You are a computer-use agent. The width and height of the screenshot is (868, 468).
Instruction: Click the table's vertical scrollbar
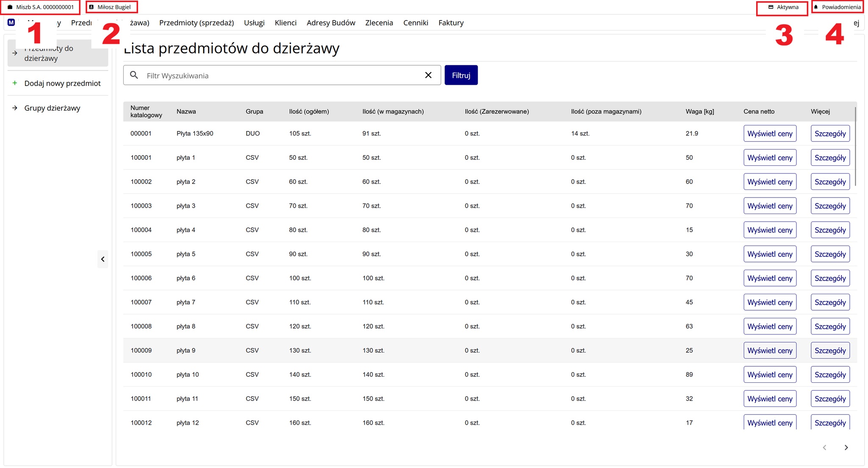click(855, 146)
